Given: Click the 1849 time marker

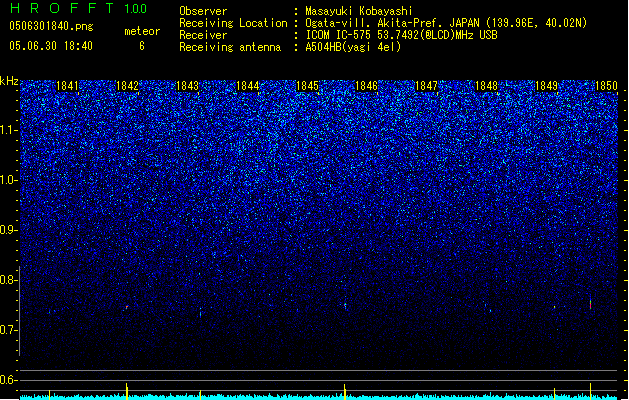Looking at the screenshot, I should coord(546,86).
